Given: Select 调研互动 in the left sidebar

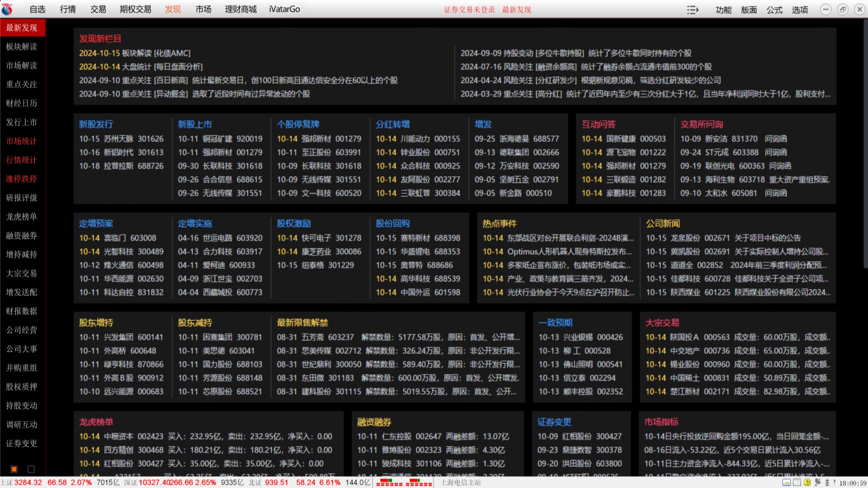Looking at the screenshot, I should coord(23,425).
